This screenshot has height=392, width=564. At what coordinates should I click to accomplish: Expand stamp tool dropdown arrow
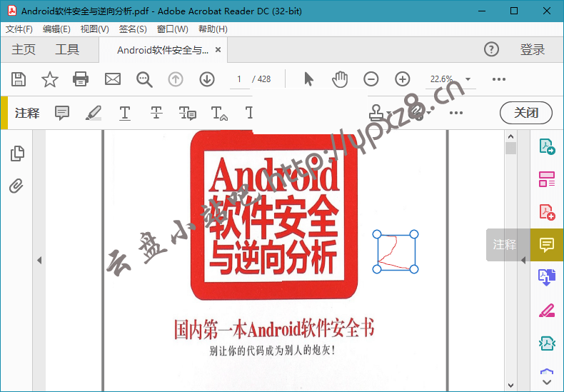(389, 113)
